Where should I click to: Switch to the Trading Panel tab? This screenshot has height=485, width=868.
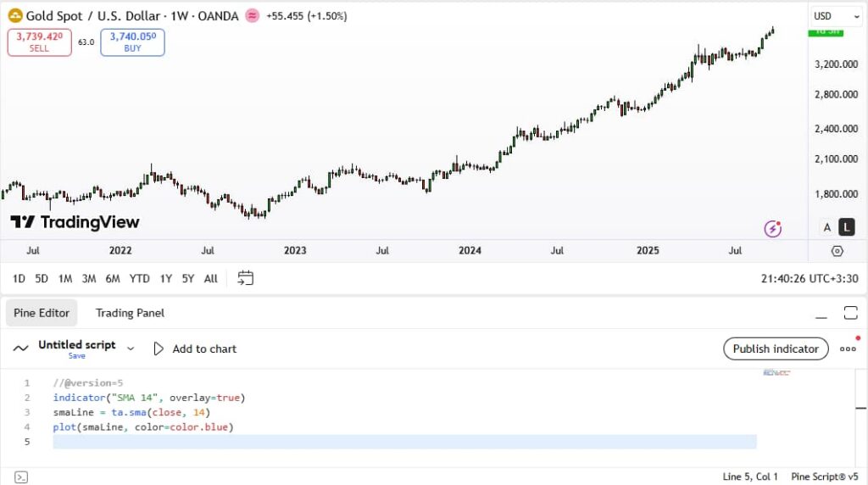[x=130, y=313]
